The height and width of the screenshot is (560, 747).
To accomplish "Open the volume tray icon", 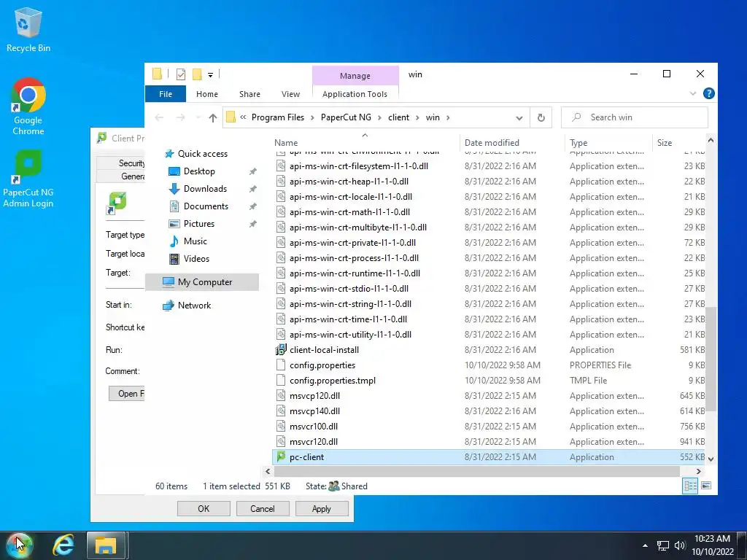I will click(680, 545).
